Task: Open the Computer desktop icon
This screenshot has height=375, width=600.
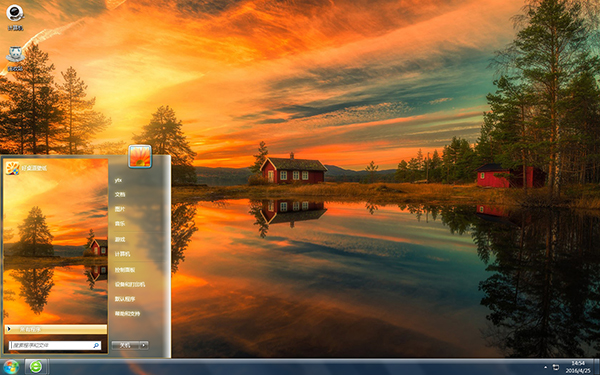Action: (x=15, y=17)
